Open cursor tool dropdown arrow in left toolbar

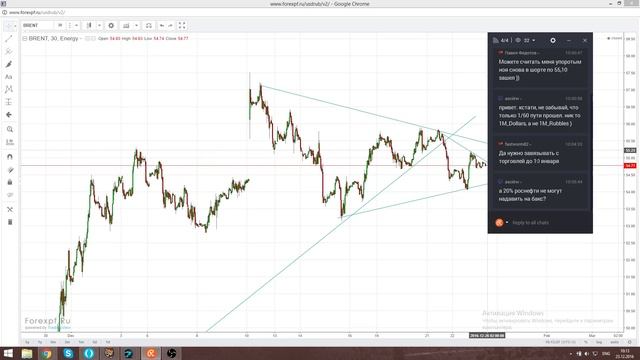(15, 26)
